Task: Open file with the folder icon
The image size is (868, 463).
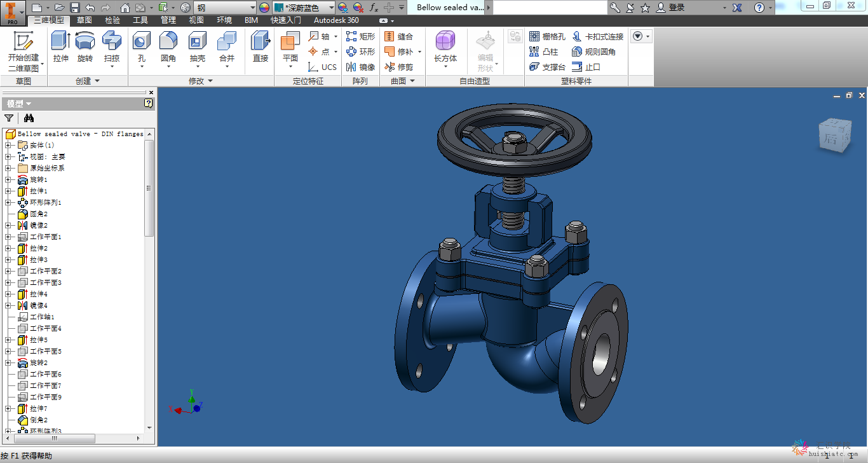Action: pos(59,8)
